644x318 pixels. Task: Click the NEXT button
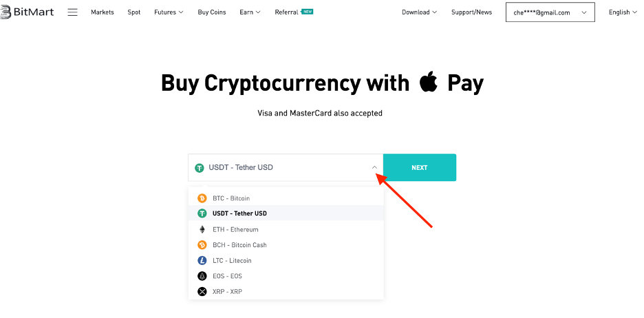420,168
